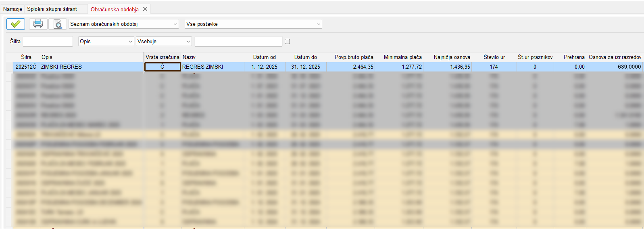Click the Prehrana column header
Viewport: 644px width, 229px height.
pyautogui.click(x=574, y=57)
